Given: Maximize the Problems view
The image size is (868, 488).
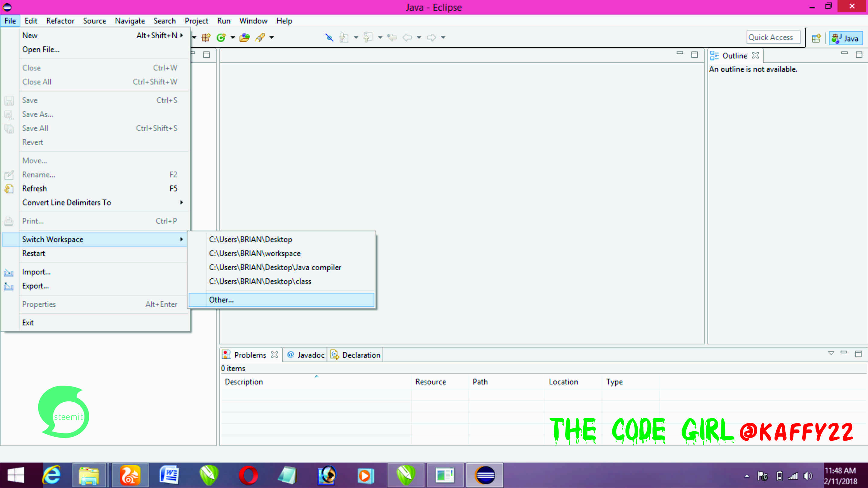Looking at the screenshot, I should (858, 353).
